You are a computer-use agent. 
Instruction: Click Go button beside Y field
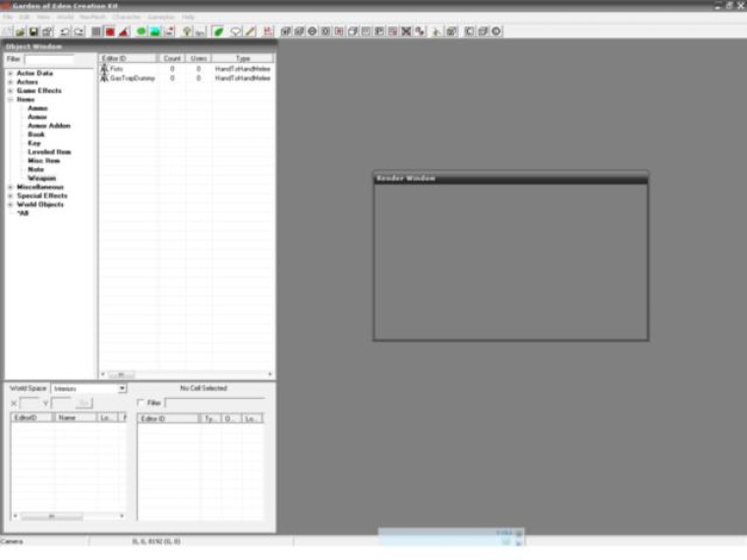[84, 404]
